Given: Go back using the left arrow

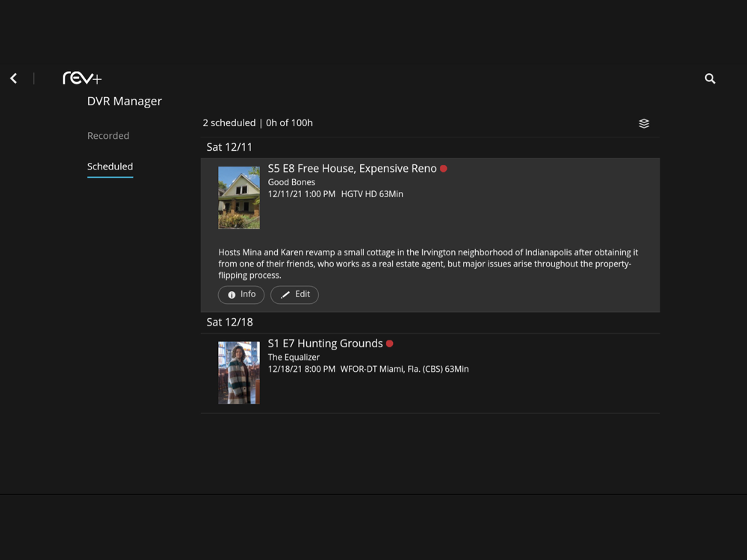Looking at the screenshot, I should pyautogui.click(x=13, y=78).
